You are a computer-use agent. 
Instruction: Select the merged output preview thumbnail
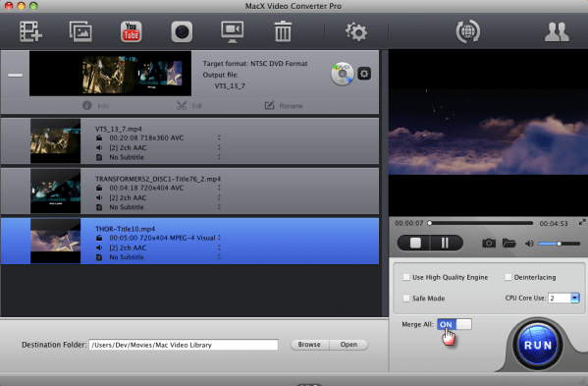tap(110, 74)
